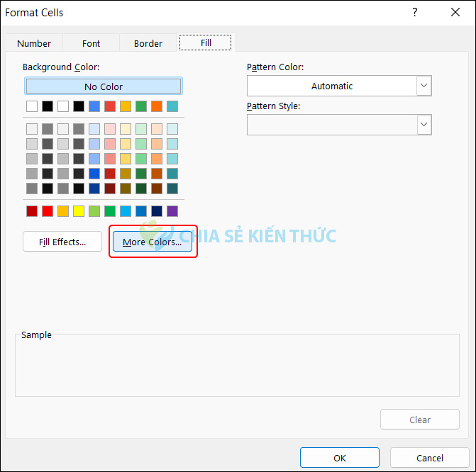Pick dark red in bottom standard colors row

pyautogui.click(x=32, y=211)
